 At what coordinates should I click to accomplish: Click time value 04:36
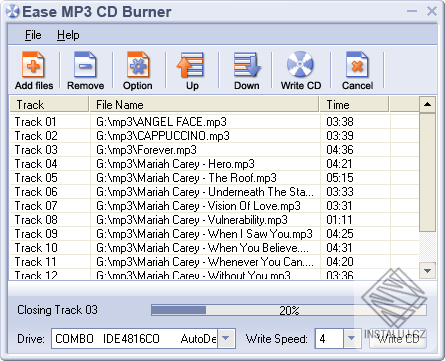[340, 150]
